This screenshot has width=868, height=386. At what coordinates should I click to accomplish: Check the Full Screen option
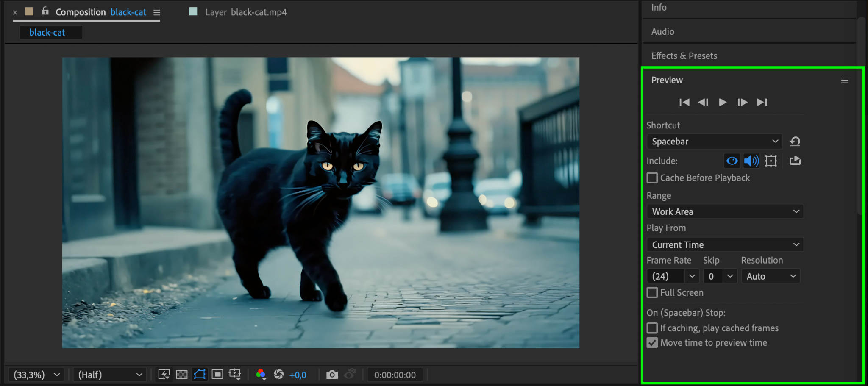click(x=652, y=293)
